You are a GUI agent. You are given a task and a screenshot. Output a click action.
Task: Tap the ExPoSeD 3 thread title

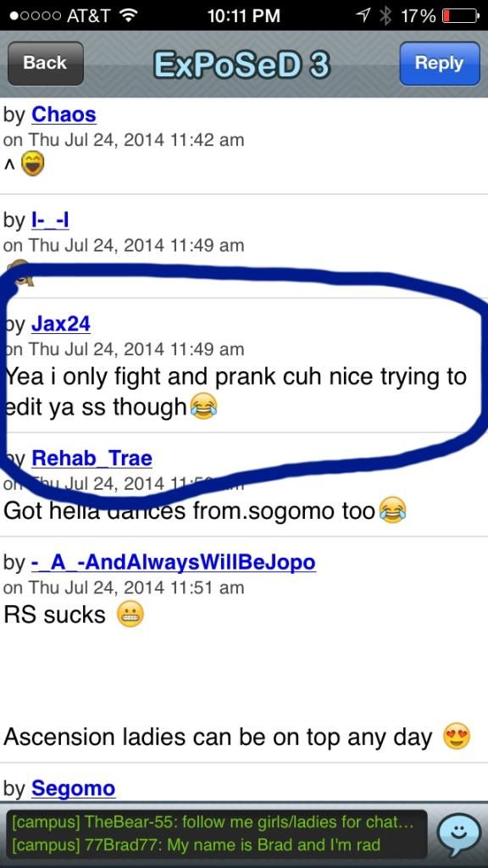click(241, 64)
